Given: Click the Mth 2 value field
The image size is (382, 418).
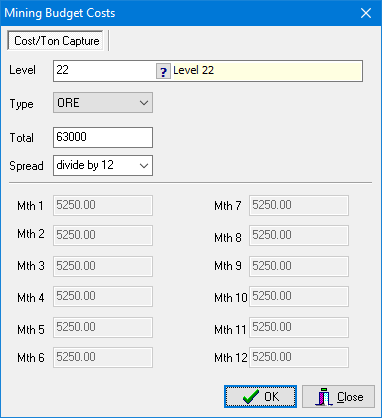Looking at the screenshot, I should [103, 235].
